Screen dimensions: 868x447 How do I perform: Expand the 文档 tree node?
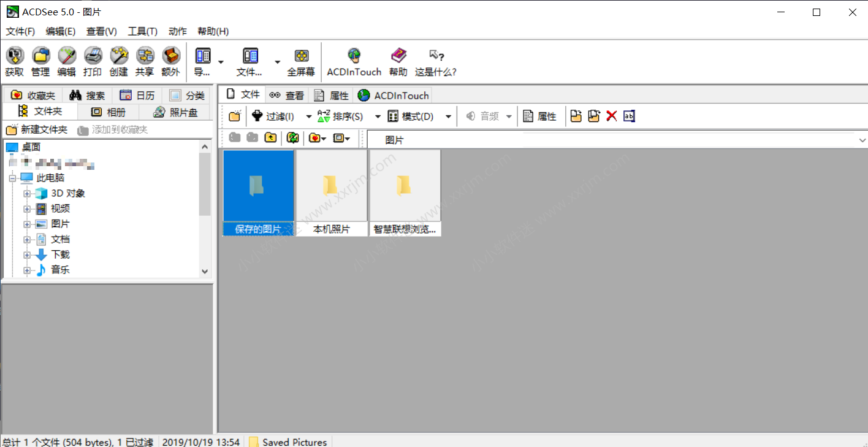click(27, 239)
